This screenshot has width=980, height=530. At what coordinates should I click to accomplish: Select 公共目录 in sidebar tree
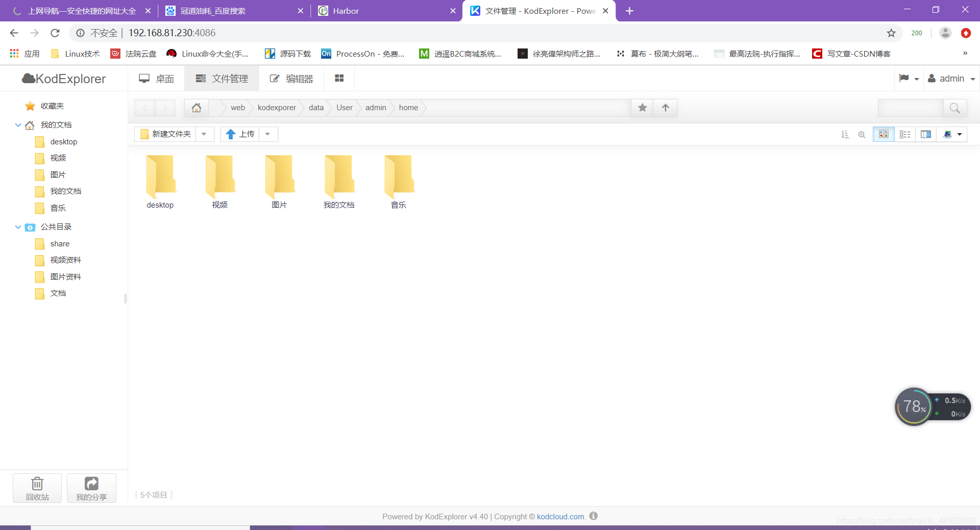point(49,227)
